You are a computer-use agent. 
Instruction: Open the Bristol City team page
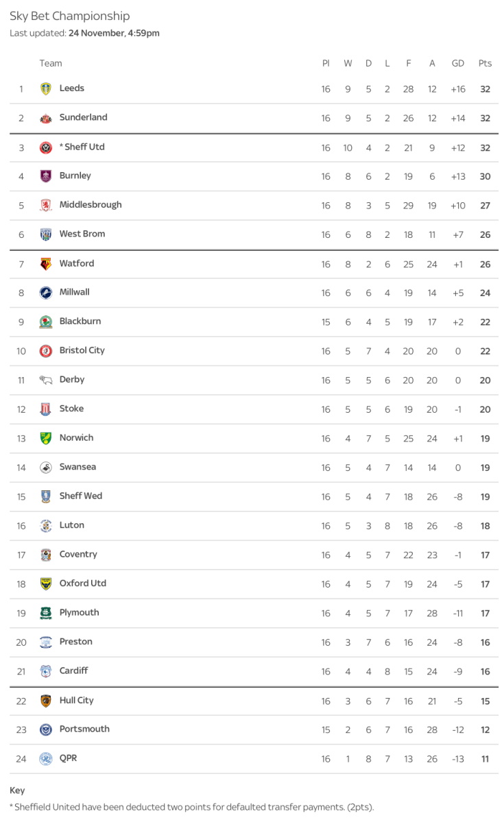point(82,350)
